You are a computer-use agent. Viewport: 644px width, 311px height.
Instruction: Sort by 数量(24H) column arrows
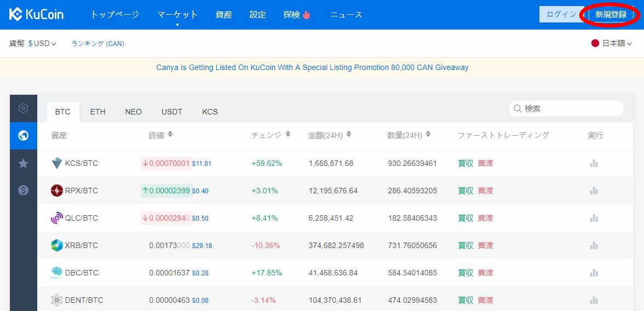coord(428,134)
